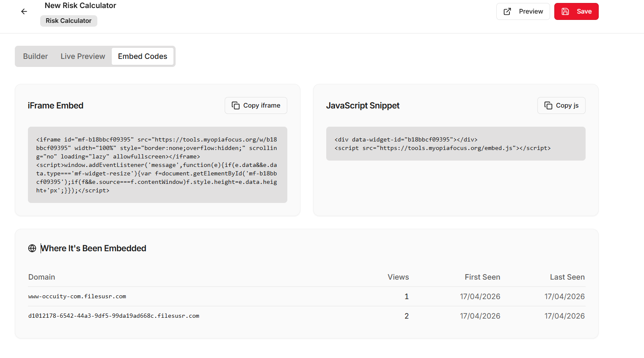Click the iFrame Embed heading
Image resolution: width=644 pixels, height=358 pixels.
tap(55, 105)
